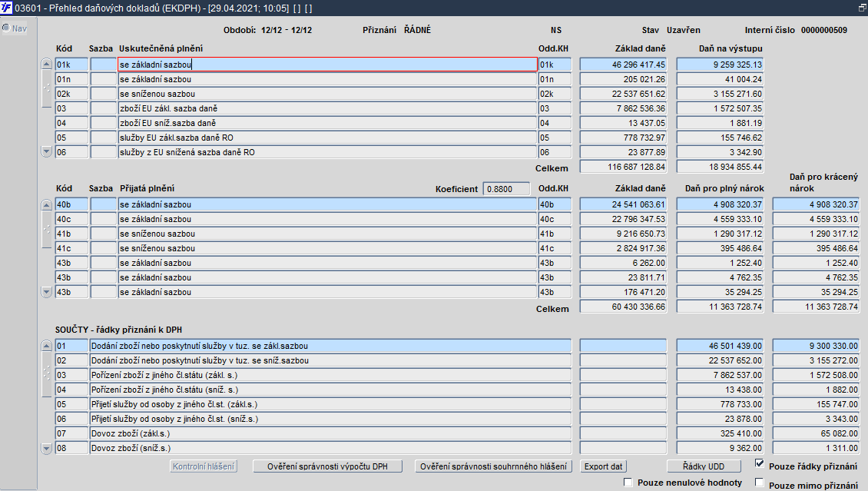Open Ověření správnosti souhrnného hlášení
The image size is (868, 491).
pos(493,466)
